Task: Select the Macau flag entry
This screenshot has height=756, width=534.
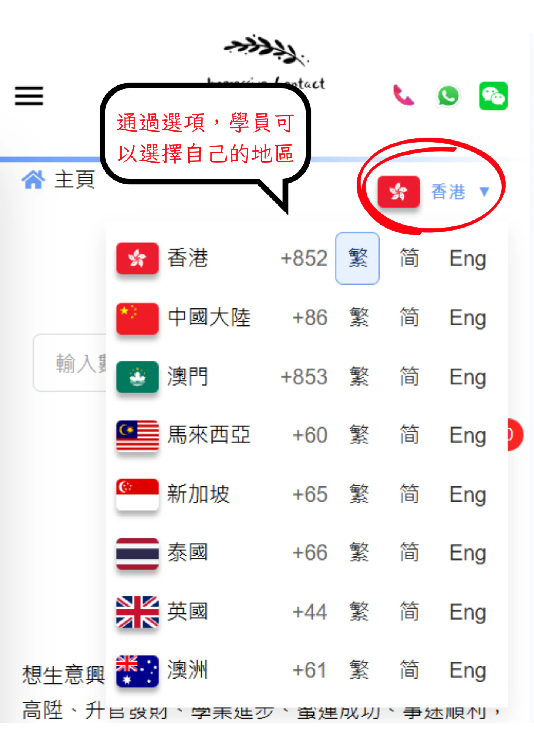Action: click(x=137, y=377)
